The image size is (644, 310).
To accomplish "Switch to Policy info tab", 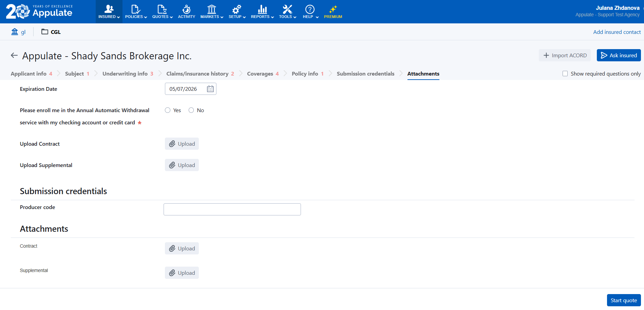I will tap(308, 74).
